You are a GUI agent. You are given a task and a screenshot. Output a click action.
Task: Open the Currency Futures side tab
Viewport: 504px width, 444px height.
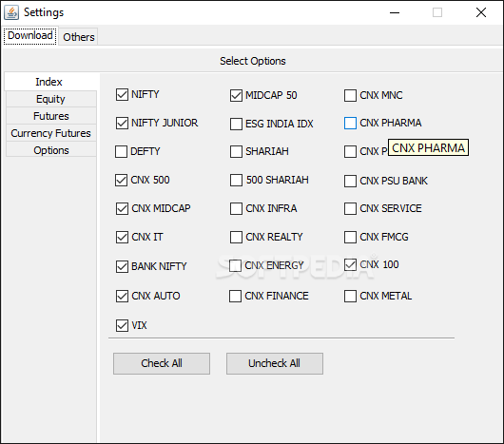[50, 133]
